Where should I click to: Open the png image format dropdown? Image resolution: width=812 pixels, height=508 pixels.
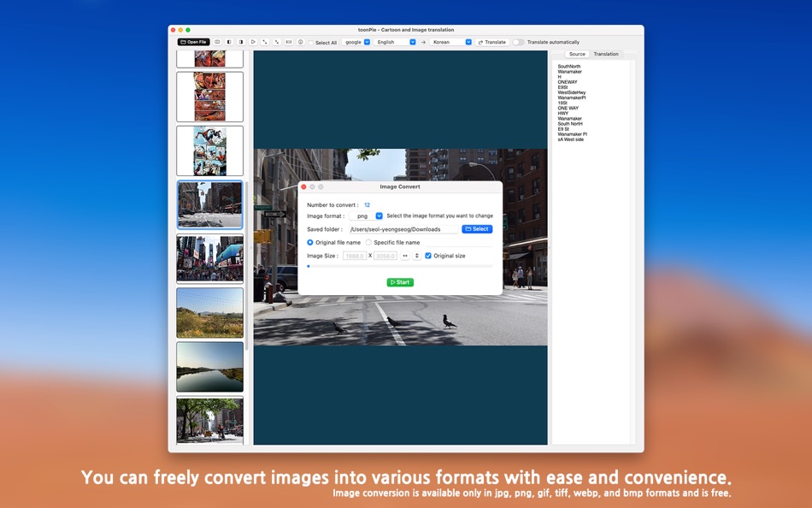tap(366, 216)
